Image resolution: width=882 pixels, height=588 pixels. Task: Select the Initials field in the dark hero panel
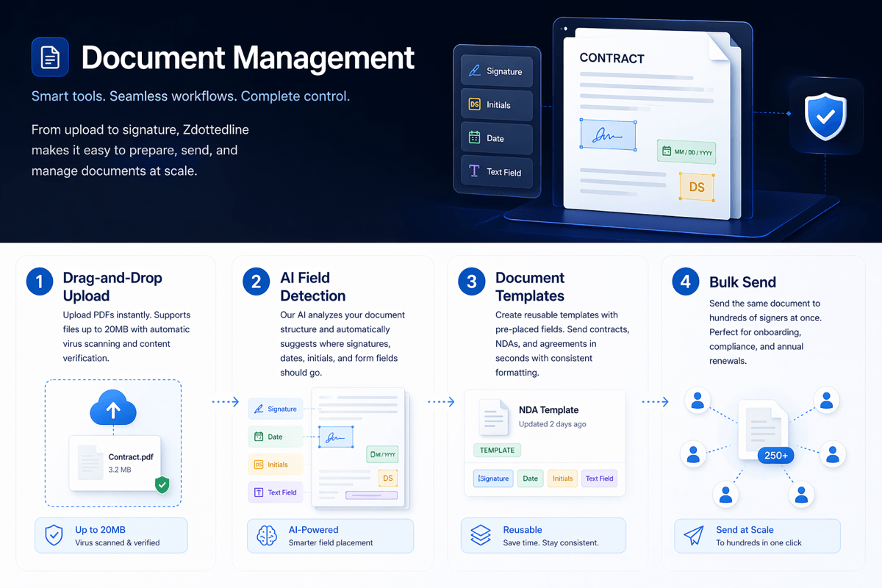pyautogui.click(x=497, y=104)
